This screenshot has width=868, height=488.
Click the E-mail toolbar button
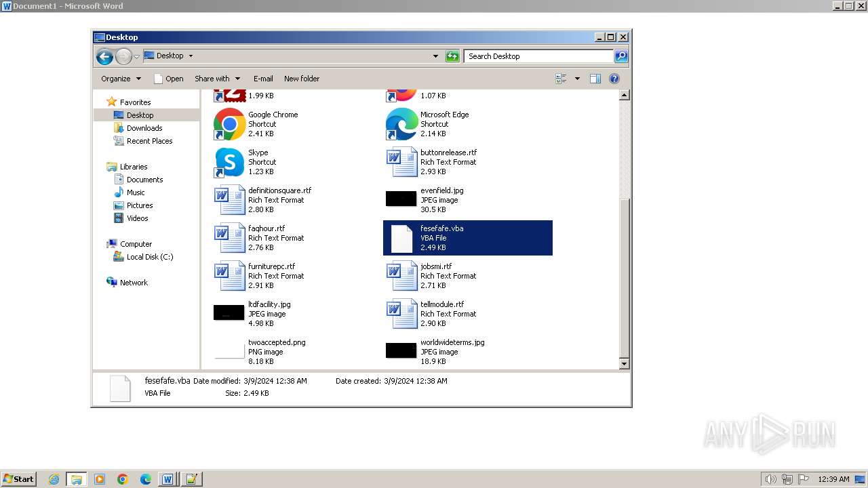(x=263, y=79)
